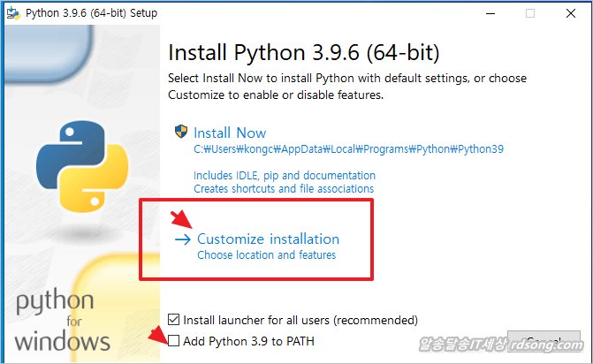Viewport: 593px width, 364px height.
Task: Click the install path under Install Now
Action: tap(348, 149)
